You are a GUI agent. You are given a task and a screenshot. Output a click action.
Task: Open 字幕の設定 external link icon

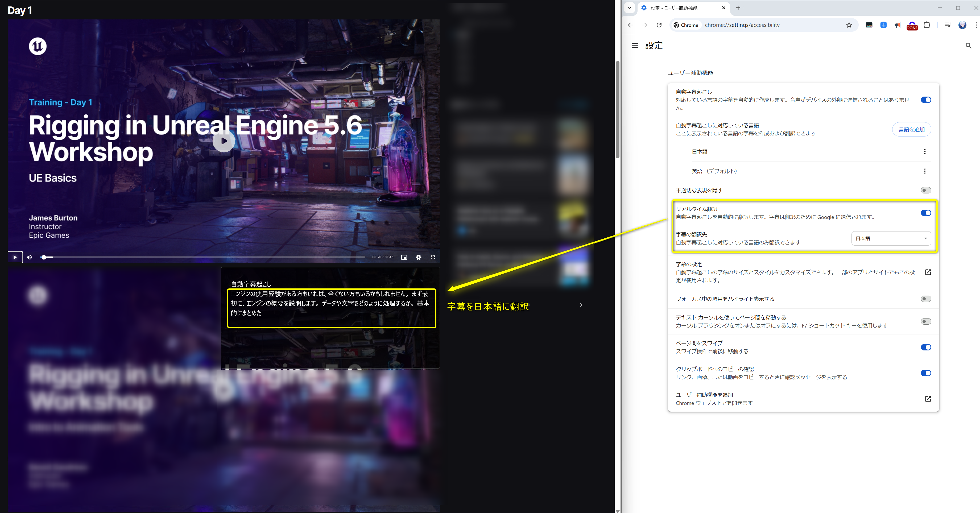(928, 272)
